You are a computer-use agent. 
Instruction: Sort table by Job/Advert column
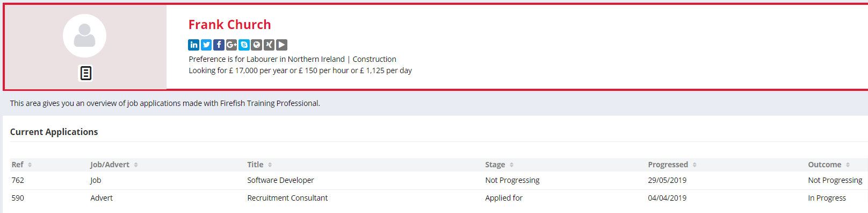tap(114, 165)
